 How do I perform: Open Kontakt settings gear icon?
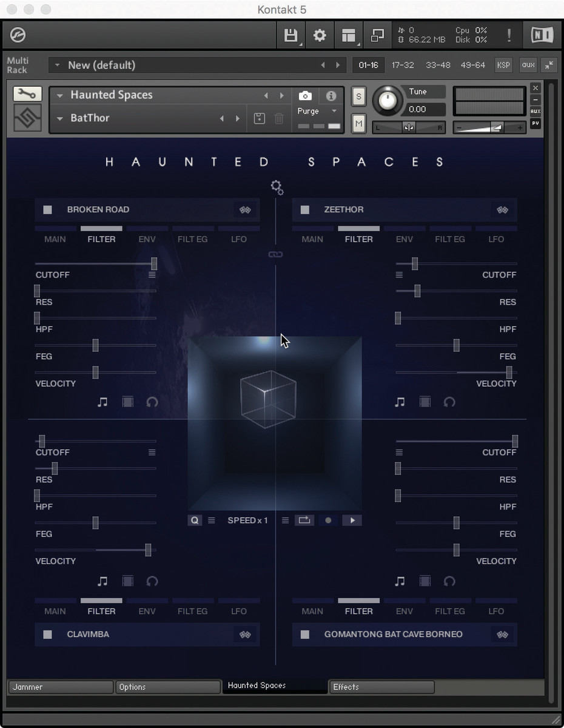tap(320, 36)
